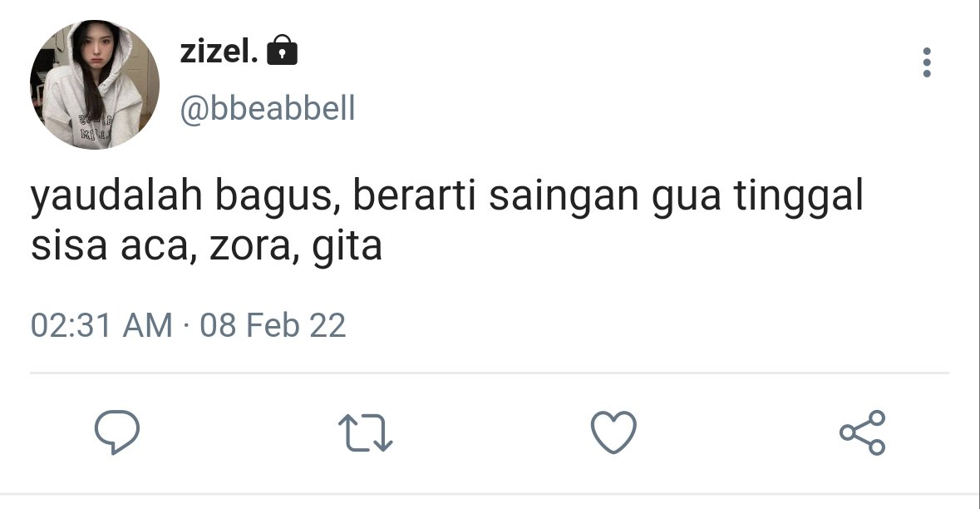Click the display name zizel.
This screenshot has height=509, width=980.
(x=219, y=52)
